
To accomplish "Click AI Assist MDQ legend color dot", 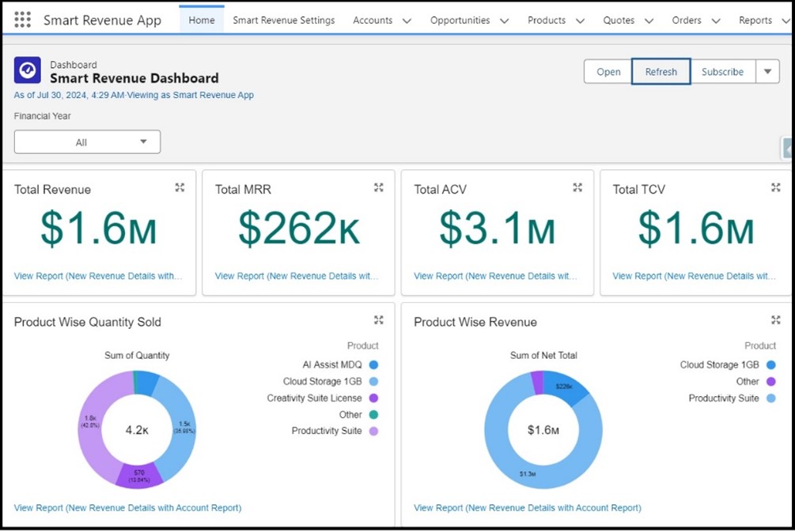I will click(373, 364).
